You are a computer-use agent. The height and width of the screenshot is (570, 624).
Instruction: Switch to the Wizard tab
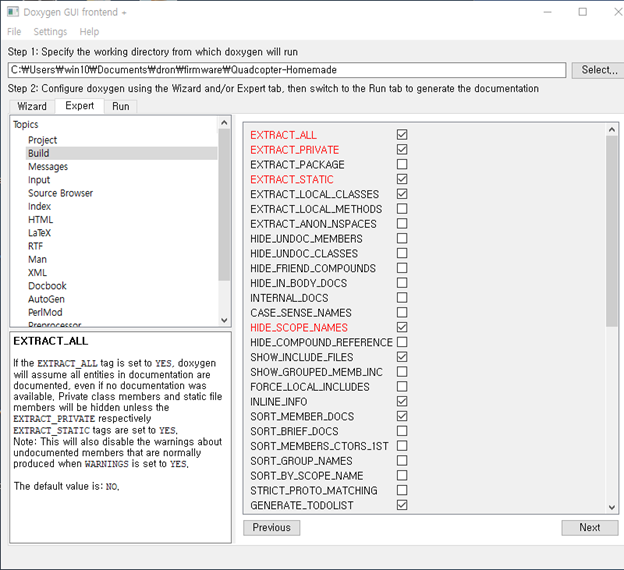coord(32,106)
